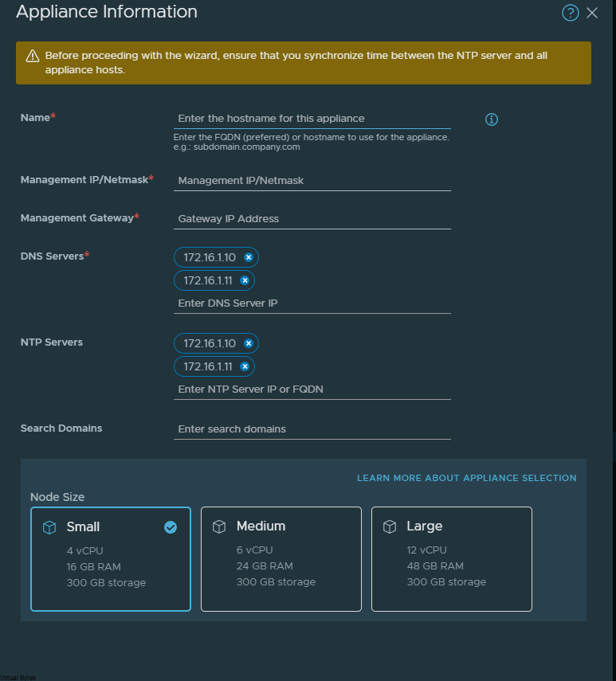Select the Large node size card
The height and width of the screenshot is (681, 616).
452,559
